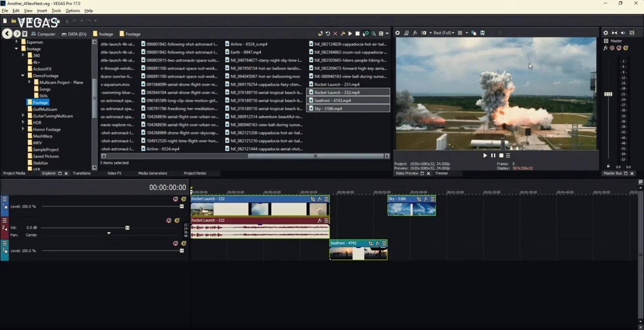Viewport: 644px width, 330px height.
Task: Click audio track 2 Pan slider handle
Action: click(x=109, y=233)
